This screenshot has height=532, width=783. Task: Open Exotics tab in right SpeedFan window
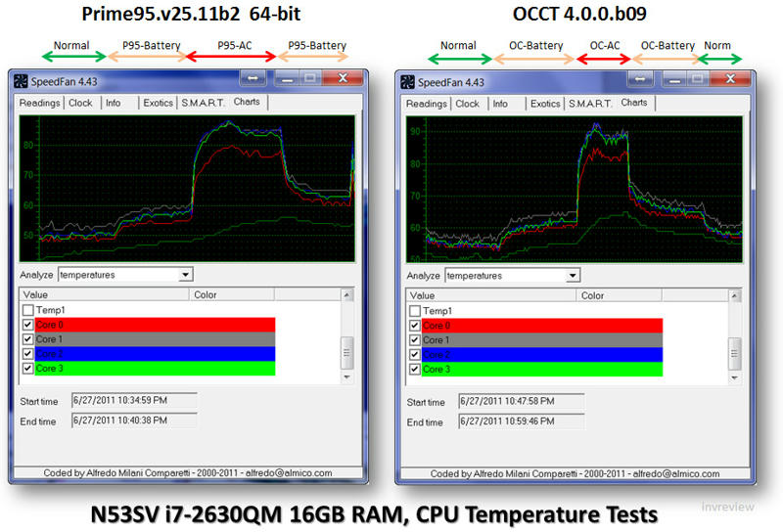click(545, 104)
